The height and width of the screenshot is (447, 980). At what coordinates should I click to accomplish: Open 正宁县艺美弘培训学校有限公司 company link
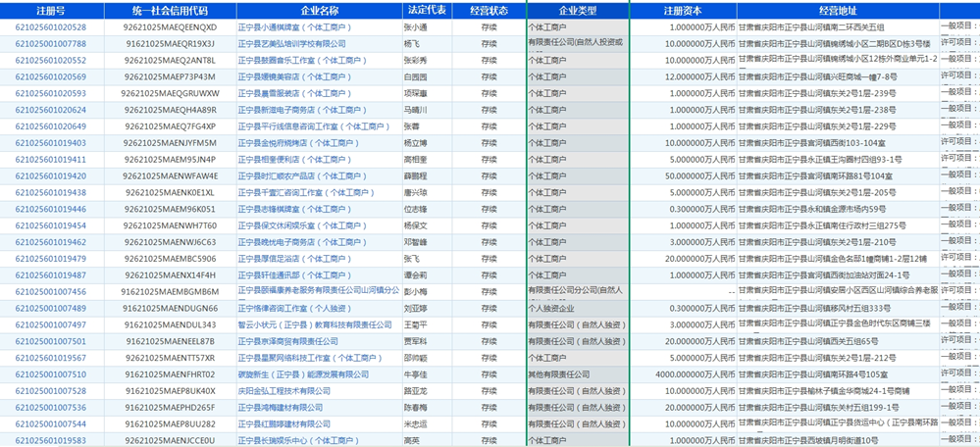tap(292, 44)
